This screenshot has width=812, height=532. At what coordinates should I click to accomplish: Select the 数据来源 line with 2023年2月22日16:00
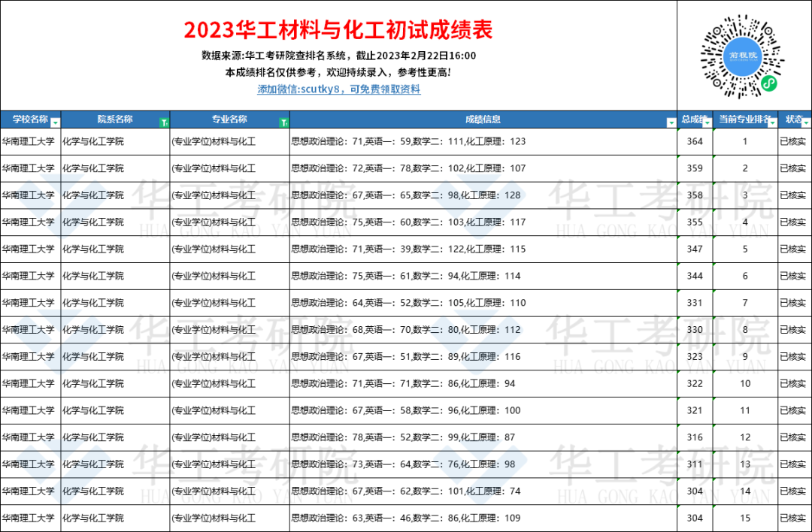click(x=338, y=56)
